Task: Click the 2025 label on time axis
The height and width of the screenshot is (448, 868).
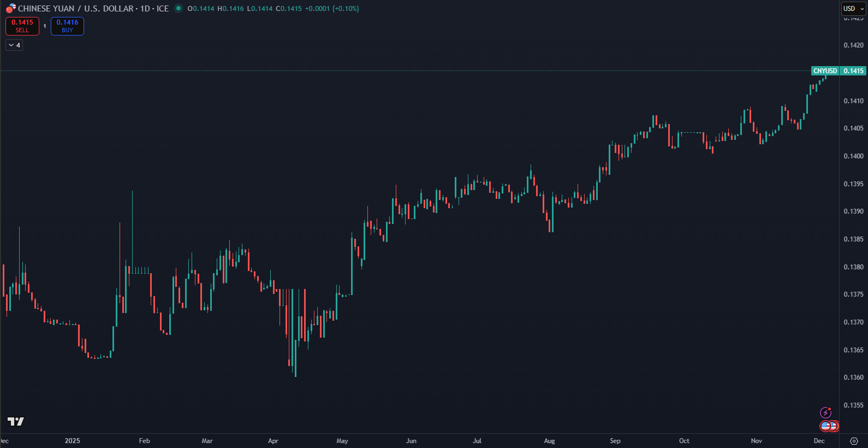Action: (72, 441)
